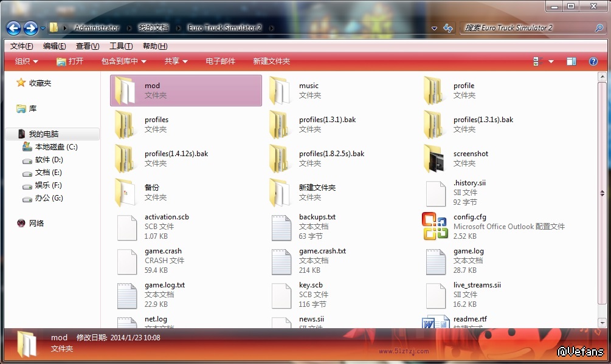The height and width of the screenshot is (364, 611).
Task: Select the profiles folder icon
Action: [x=125, y=125]
